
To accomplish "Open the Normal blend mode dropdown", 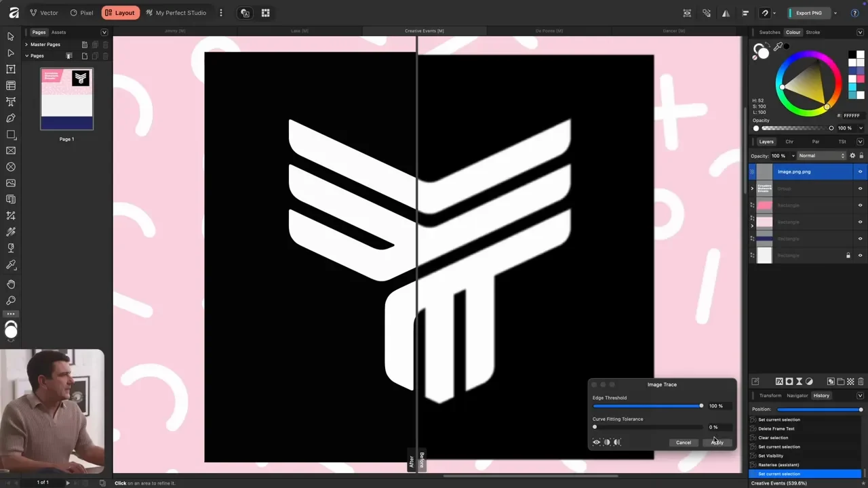I will tap(821, 156).
